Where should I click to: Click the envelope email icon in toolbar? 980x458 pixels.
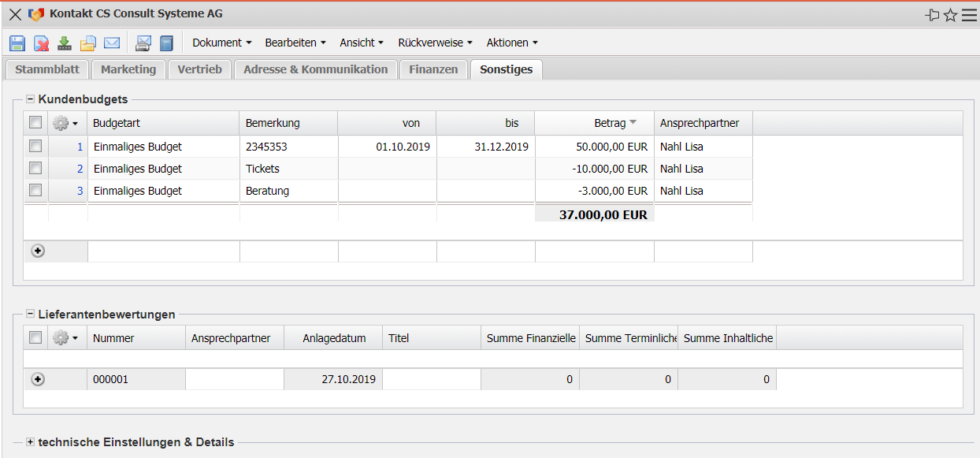tap(112, 43)
